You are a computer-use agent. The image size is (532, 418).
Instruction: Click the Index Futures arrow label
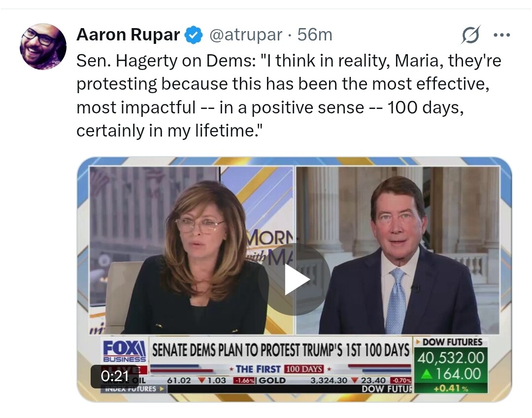coord(133,389)
